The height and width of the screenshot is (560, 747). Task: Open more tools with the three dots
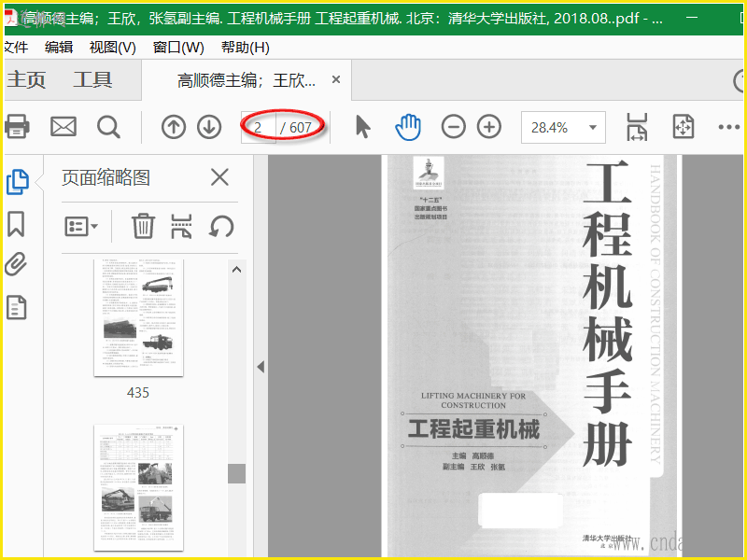(729, 127)
